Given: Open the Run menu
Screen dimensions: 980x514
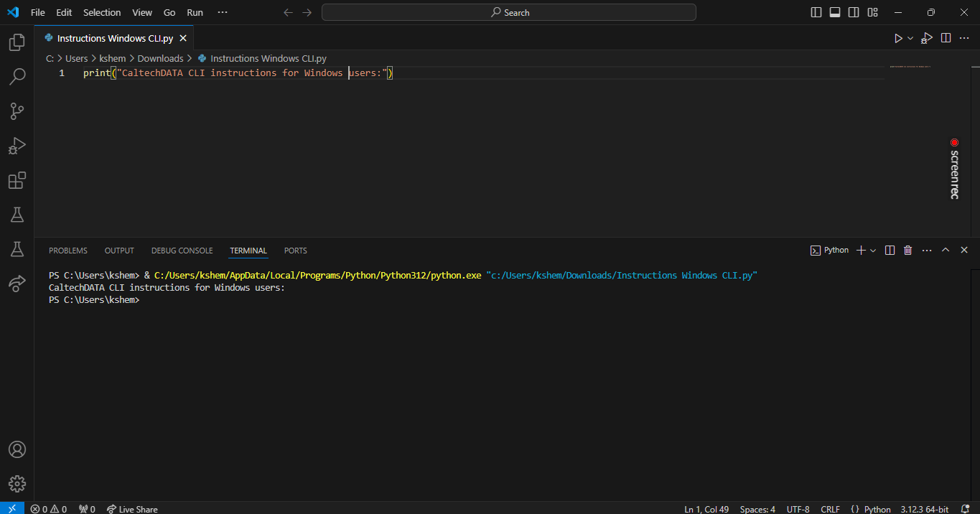Looking at the screenshot, I should 195,12.
